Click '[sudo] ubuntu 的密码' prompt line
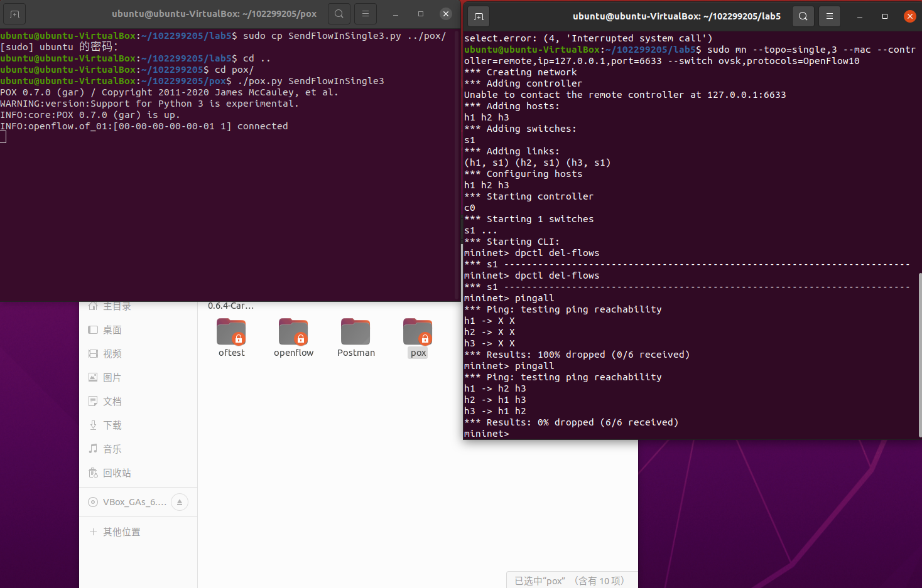 59,47
